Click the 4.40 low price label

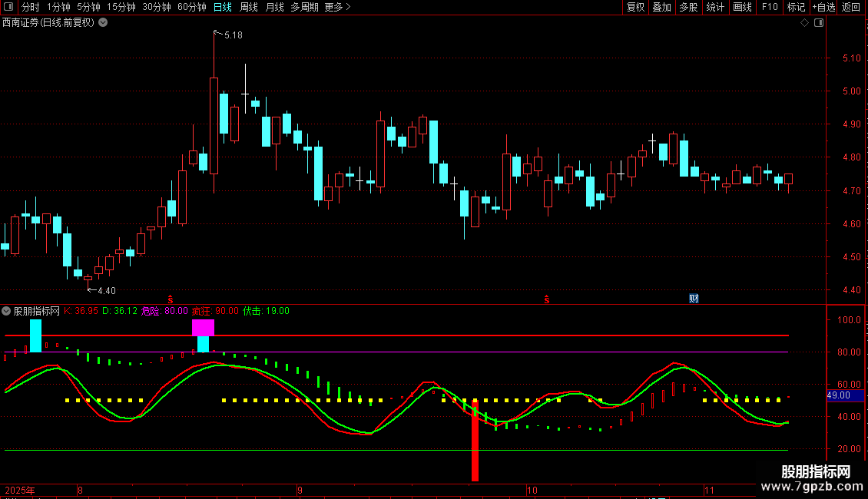click(107, 290)
